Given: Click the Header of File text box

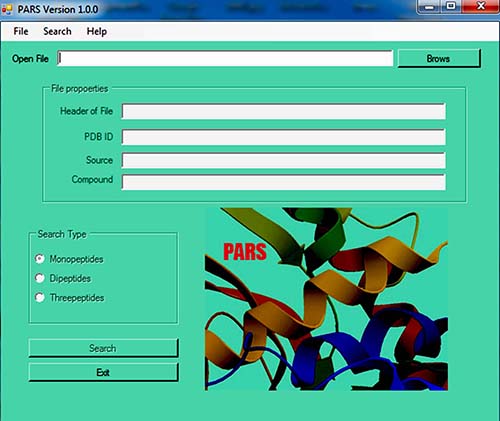Looking at the screenshot, I should (x=284, y=111).
